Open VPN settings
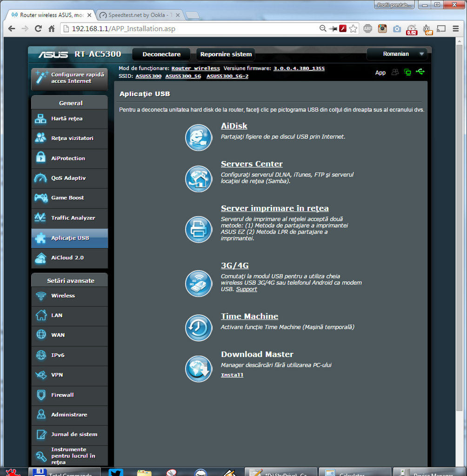This screenshot has width=467, height=476. pos(70,375)
